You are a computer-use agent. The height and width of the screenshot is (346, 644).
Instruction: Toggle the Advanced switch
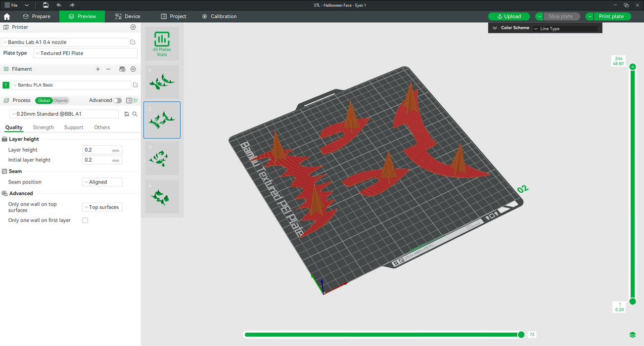point(117,100)
